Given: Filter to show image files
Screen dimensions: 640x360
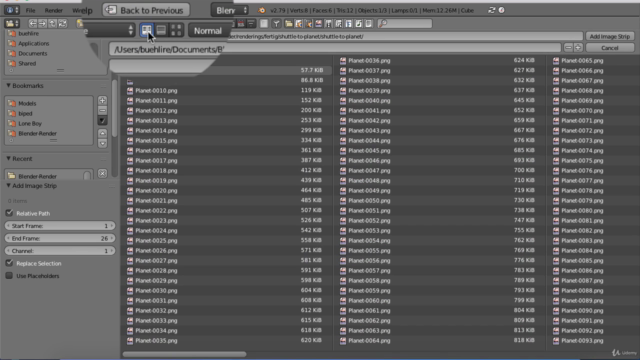Looking at the screenshot, I should click(x=319, y=24).
